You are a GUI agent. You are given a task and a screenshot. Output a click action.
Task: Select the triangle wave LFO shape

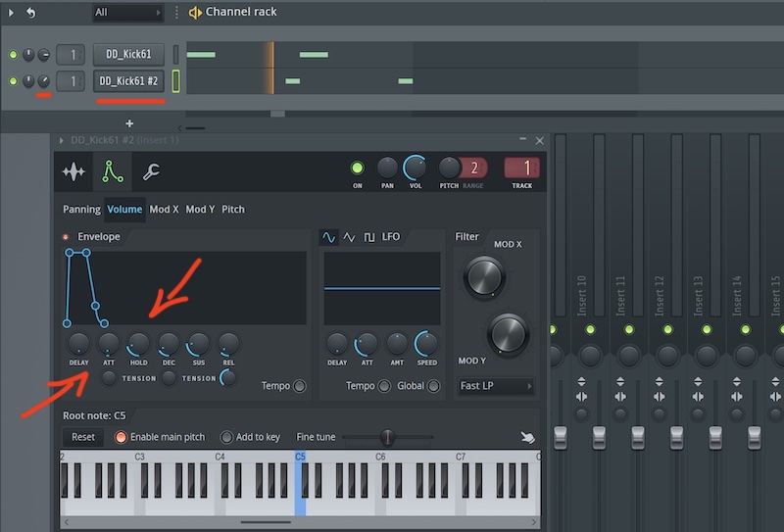[x=349, y=237]
